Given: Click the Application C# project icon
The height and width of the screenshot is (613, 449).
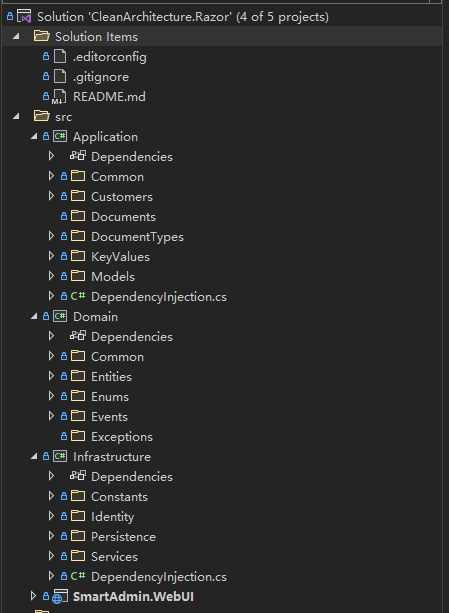Looking at the screenshot, I should [60, 136].
